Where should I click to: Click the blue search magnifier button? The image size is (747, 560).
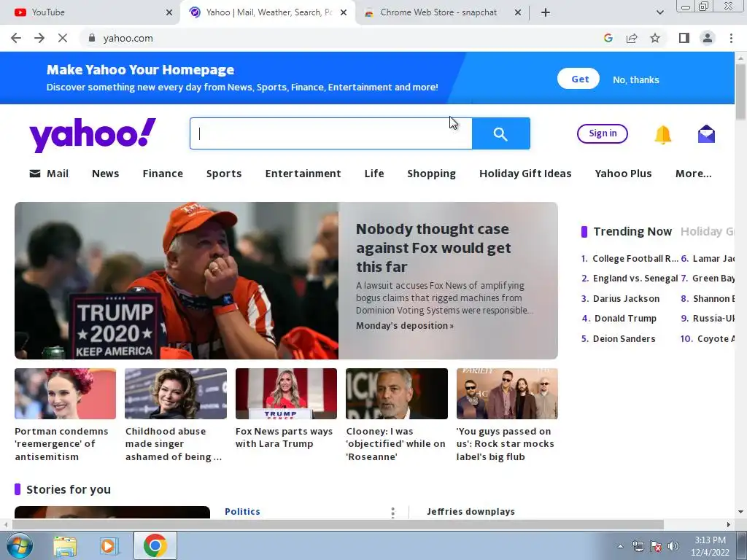(500, 133)
